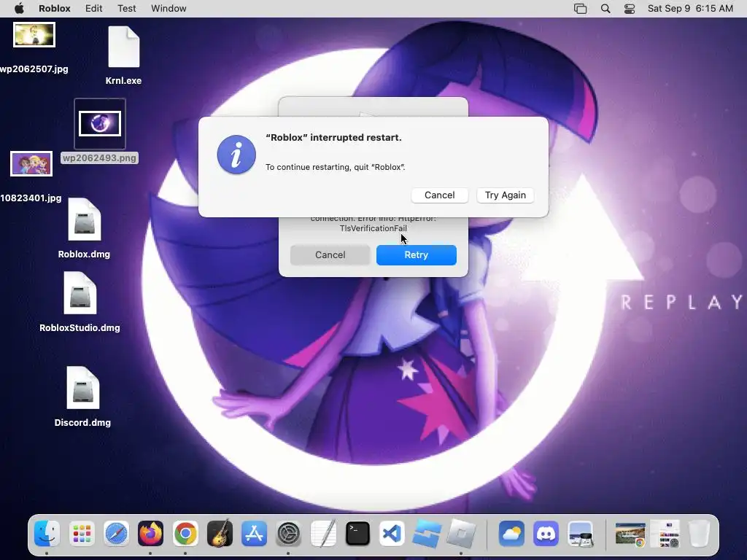Viewport: 747px width, 560px height.
Task: Open GarageBand from the dock
Action: [x=220, y=533]
